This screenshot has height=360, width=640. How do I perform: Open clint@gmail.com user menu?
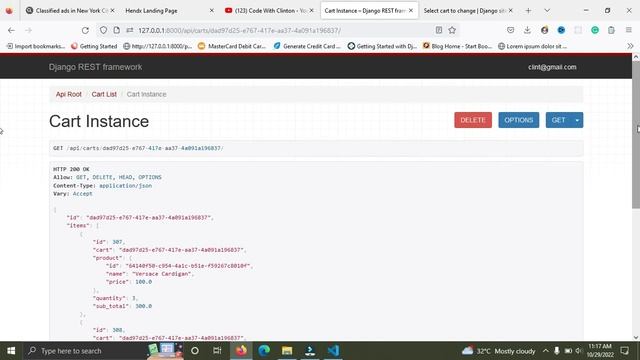pos(552,67)
